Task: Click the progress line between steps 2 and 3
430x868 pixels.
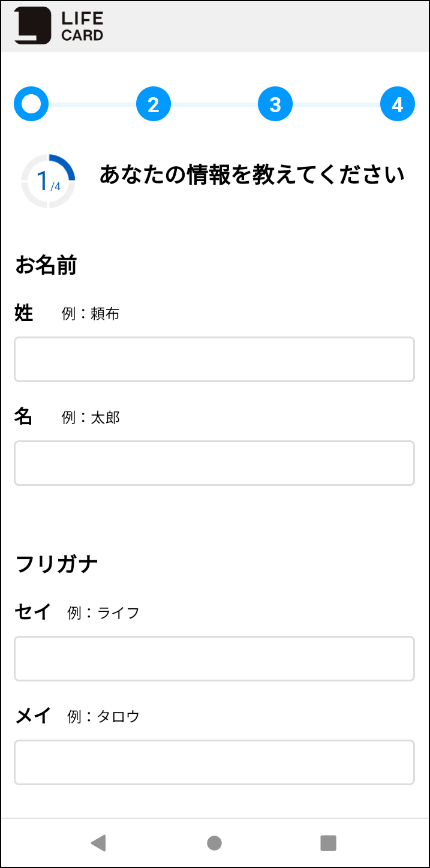Action: (214, 104)
